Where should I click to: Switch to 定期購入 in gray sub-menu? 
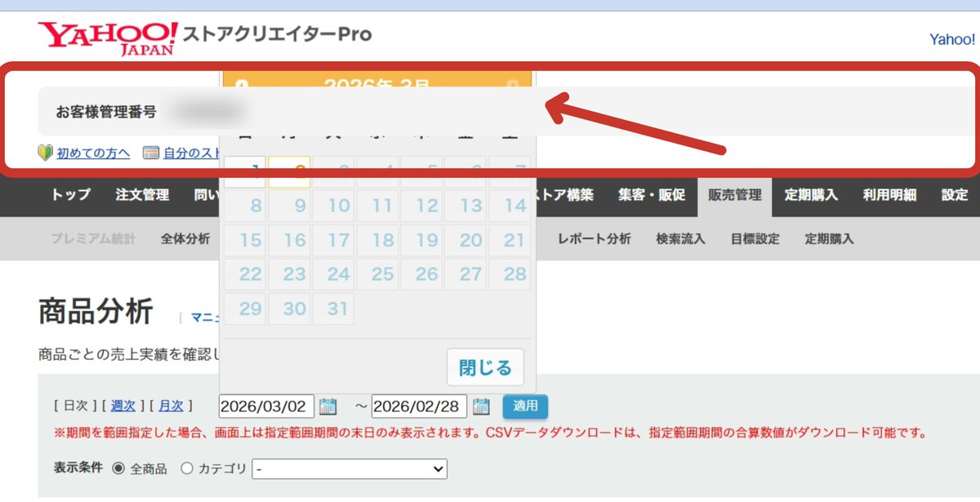pos(829,239)
